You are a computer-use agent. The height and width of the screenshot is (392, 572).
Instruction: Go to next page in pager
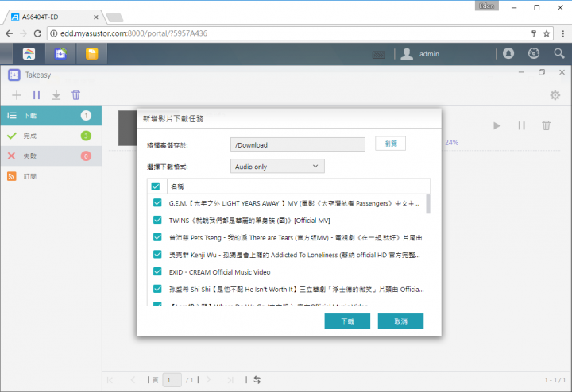(x=208, y=380)
